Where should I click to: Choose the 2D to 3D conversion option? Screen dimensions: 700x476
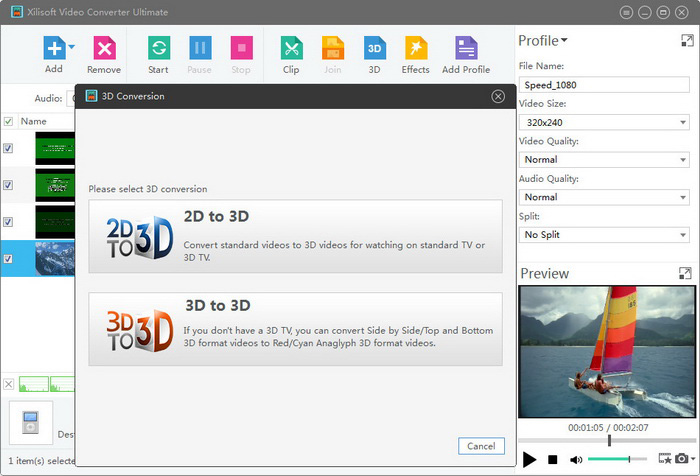click(295, 236)
